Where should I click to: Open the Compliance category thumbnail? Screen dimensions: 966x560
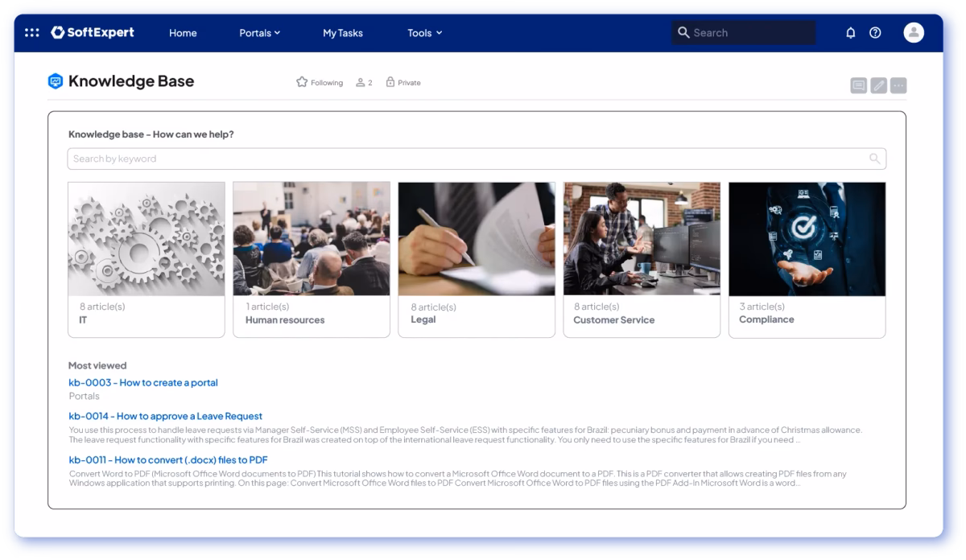[807, 239]
